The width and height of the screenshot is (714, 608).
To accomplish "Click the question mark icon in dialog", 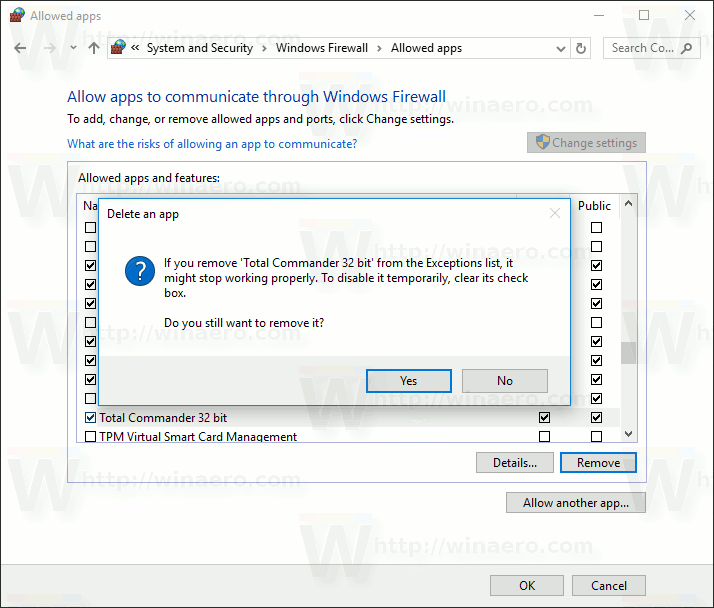I will (x=140, y=271).
